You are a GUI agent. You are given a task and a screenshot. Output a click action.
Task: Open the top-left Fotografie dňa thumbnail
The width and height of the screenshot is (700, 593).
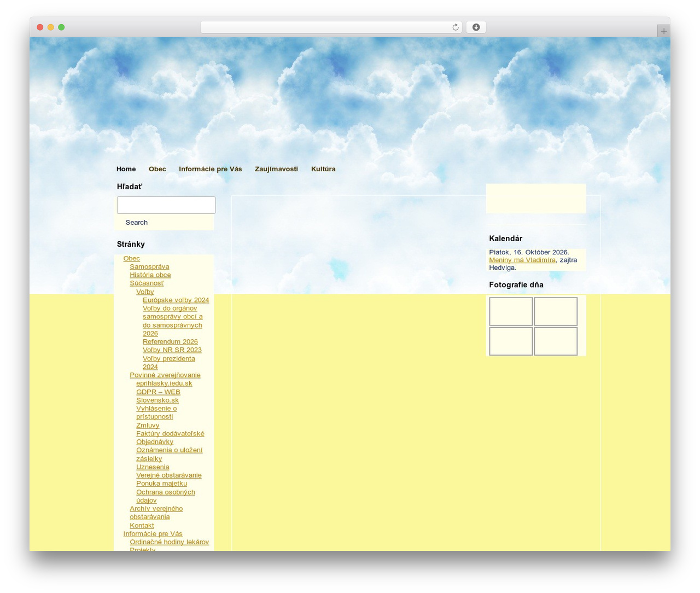[511, 311]
